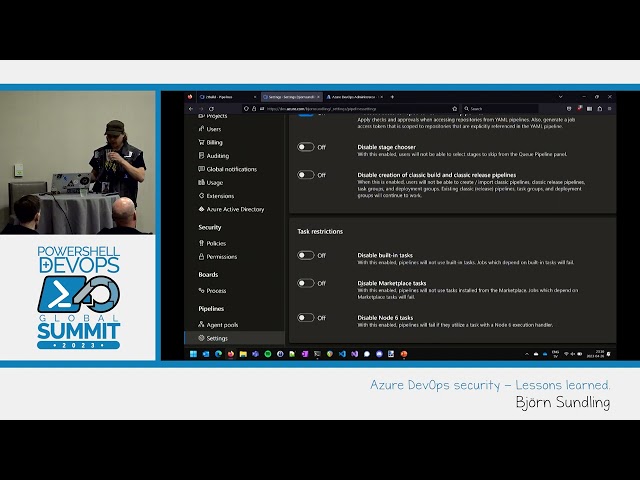Click the Boards section heading
The width and height of the screenshot is (640, 480).
(x=208, y=275)
